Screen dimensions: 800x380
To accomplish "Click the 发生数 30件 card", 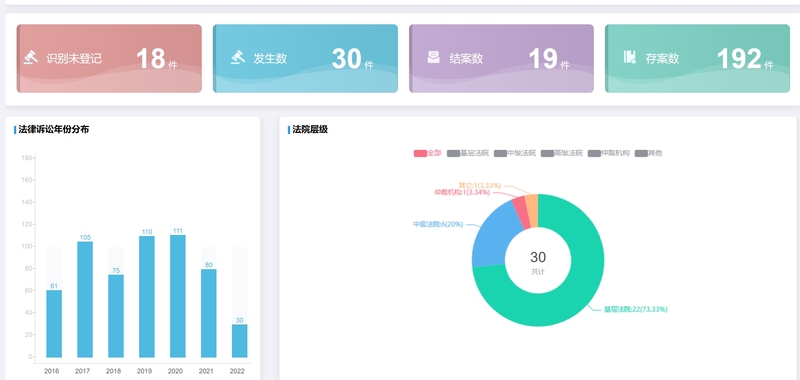I will point(305,59).
